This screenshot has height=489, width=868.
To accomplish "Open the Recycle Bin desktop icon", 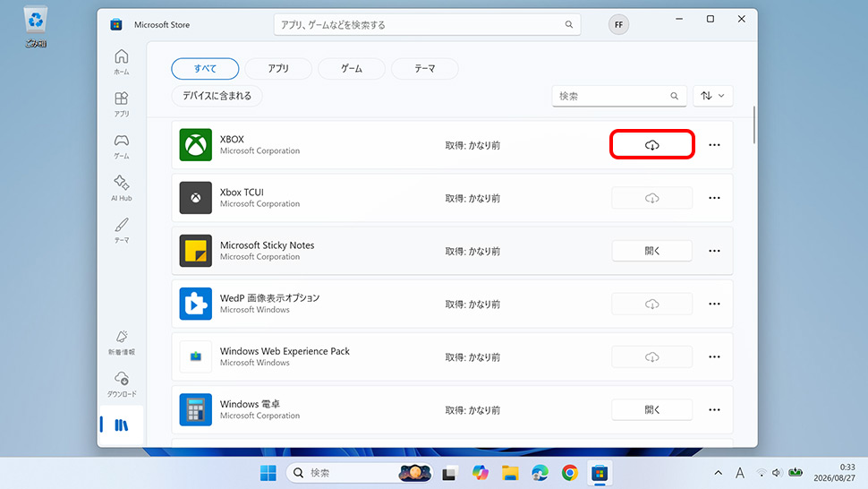I will [x=36, y=27].
